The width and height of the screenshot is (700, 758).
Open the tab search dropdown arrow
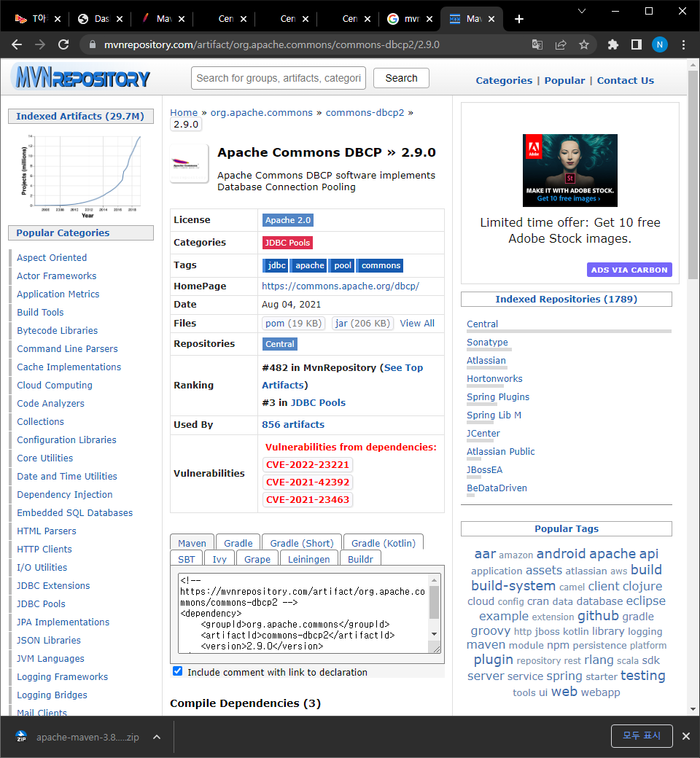[582, 11]
